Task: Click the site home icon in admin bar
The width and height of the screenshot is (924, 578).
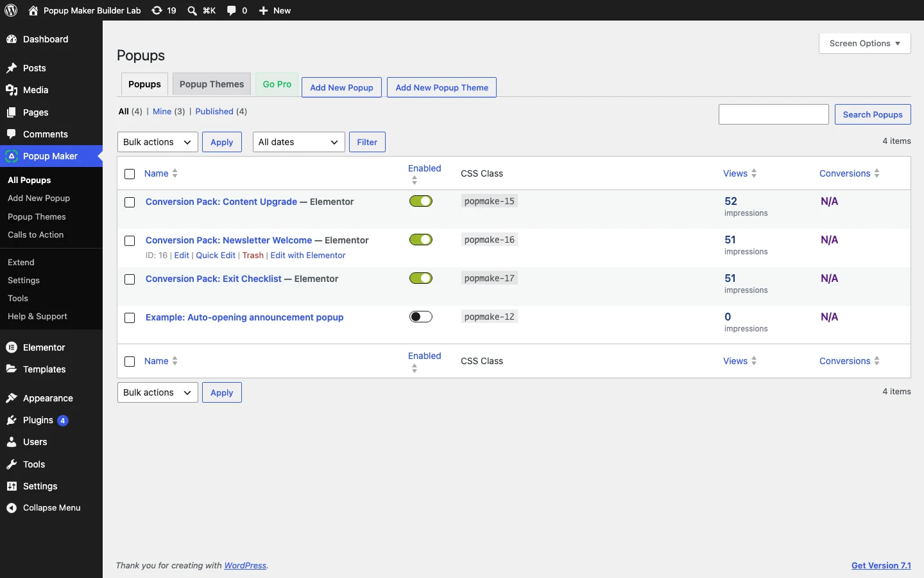Action: point(33,10)
